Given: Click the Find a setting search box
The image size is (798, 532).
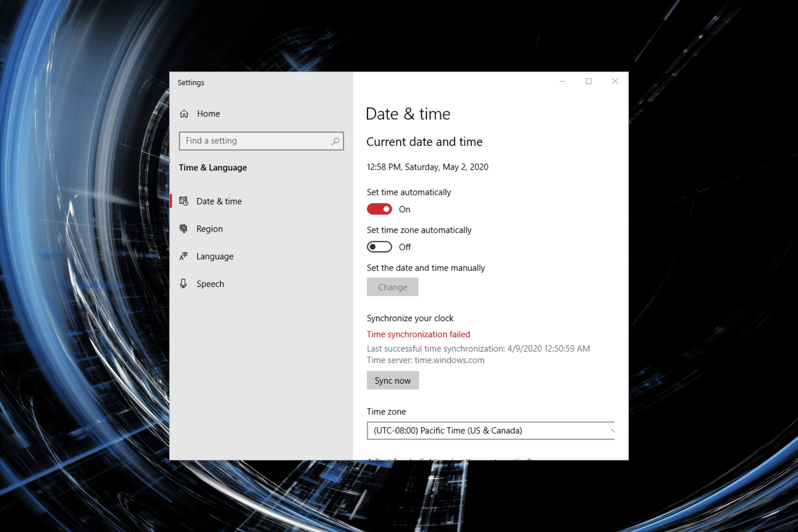Looking at the screenshot, I should [x=256, y=141].
